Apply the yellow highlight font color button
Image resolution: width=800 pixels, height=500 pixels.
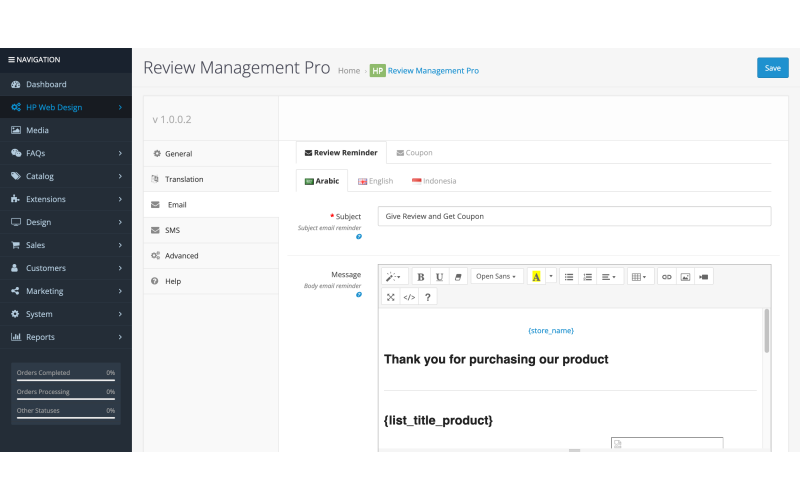[x=536, y=277]
